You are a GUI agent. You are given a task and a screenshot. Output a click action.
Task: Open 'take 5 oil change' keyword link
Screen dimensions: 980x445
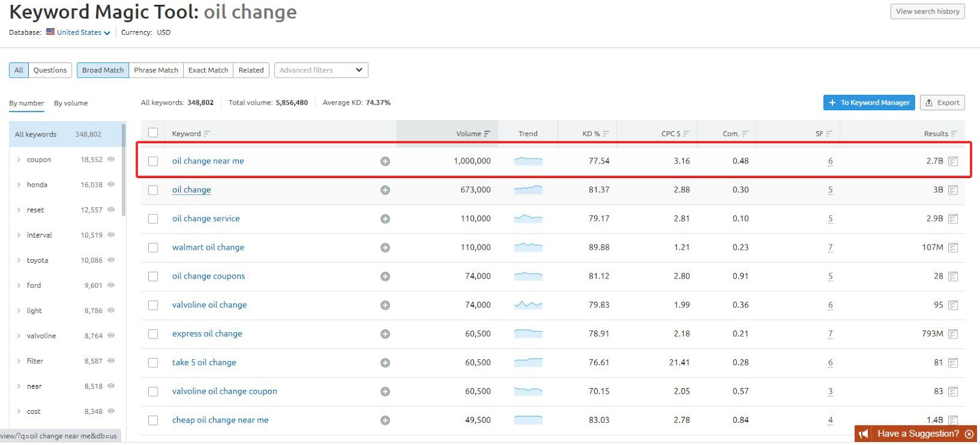pyautogui.click(x=204, y=362)
